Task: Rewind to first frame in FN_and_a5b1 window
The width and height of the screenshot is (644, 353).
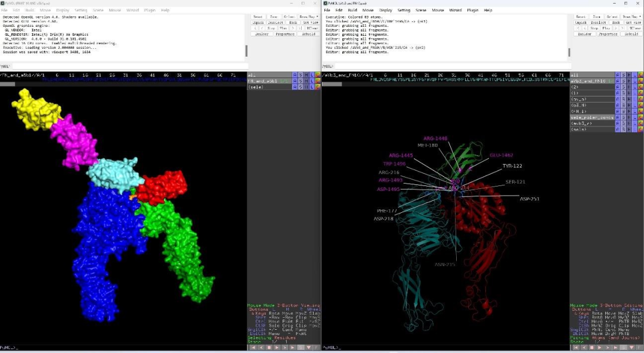Action: coord(253,348)
